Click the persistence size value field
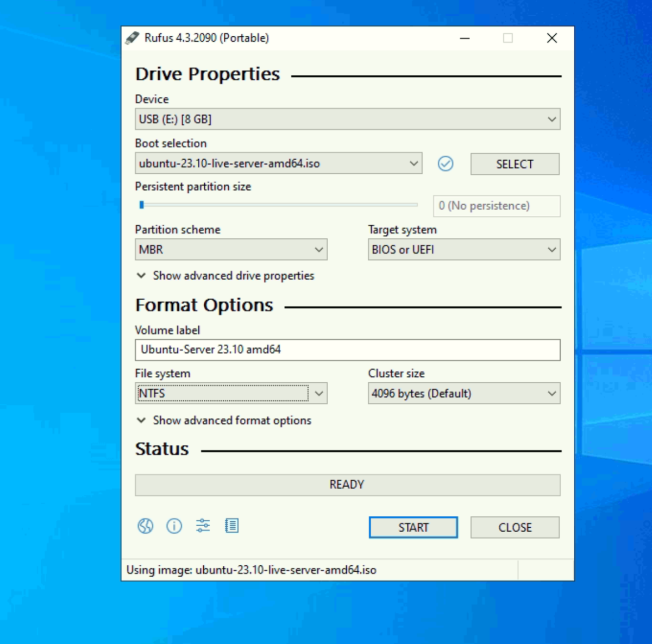This screenshot has width=652, height=644. tap(497, 206)
